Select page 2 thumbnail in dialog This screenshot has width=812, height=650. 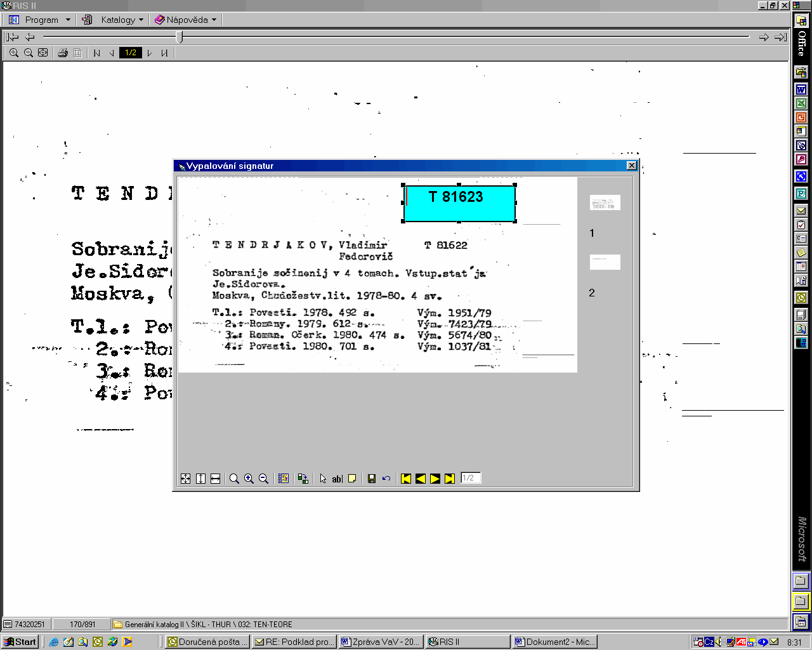coord(605,262)
